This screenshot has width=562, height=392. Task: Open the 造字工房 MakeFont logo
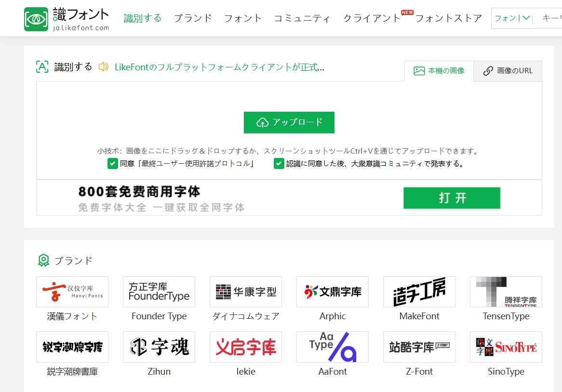pos(419,292)
